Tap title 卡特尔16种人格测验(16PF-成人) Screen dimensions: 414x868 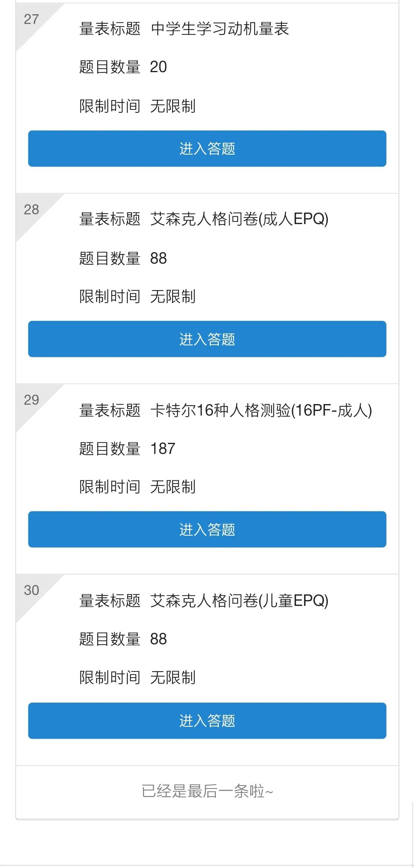coord(261,410)
